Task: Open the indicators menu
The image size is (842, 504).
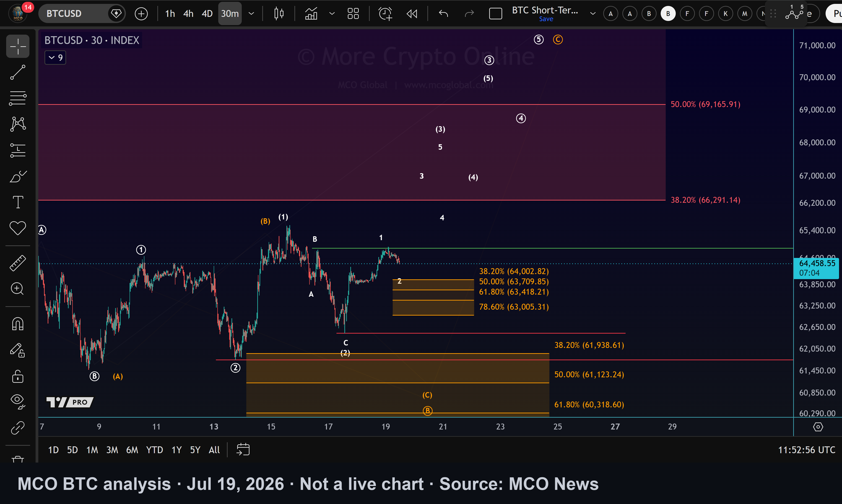Action: [311, 14]
